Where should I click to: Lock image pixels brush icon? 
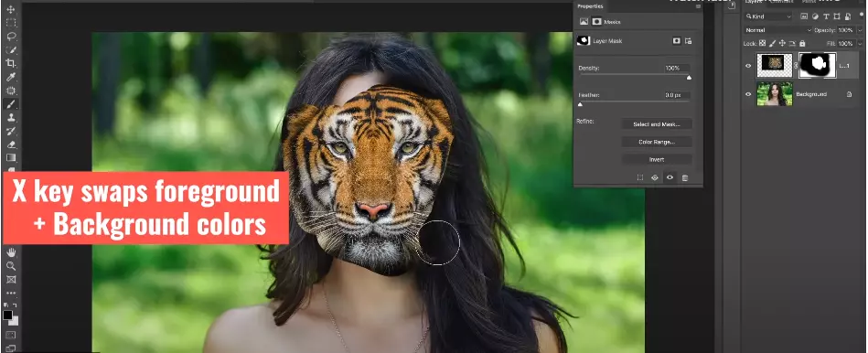coord(772,43)
